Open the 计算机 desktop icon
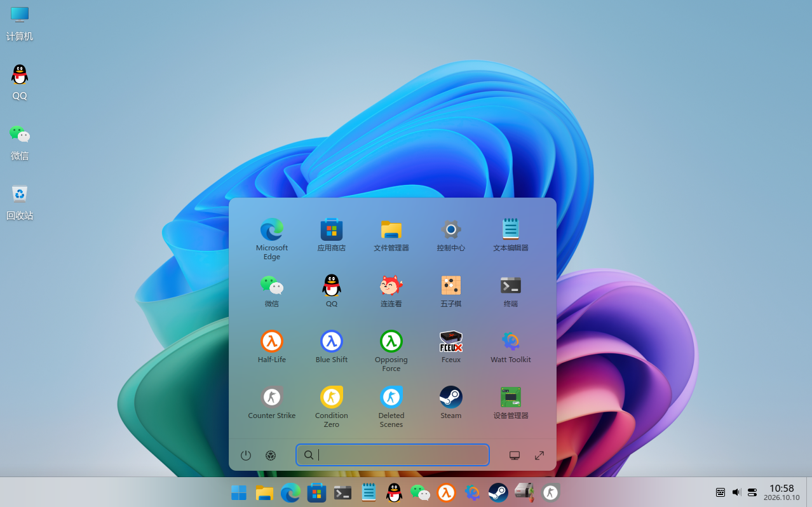This screenshot has height=507, width=812. (x=20, y=23)
